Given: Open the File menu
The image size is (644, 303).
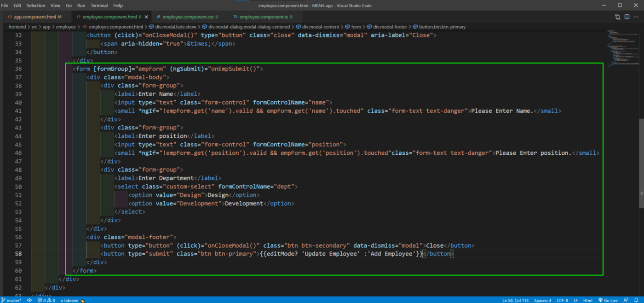Looking at the screenshot, I should (5, 6).
